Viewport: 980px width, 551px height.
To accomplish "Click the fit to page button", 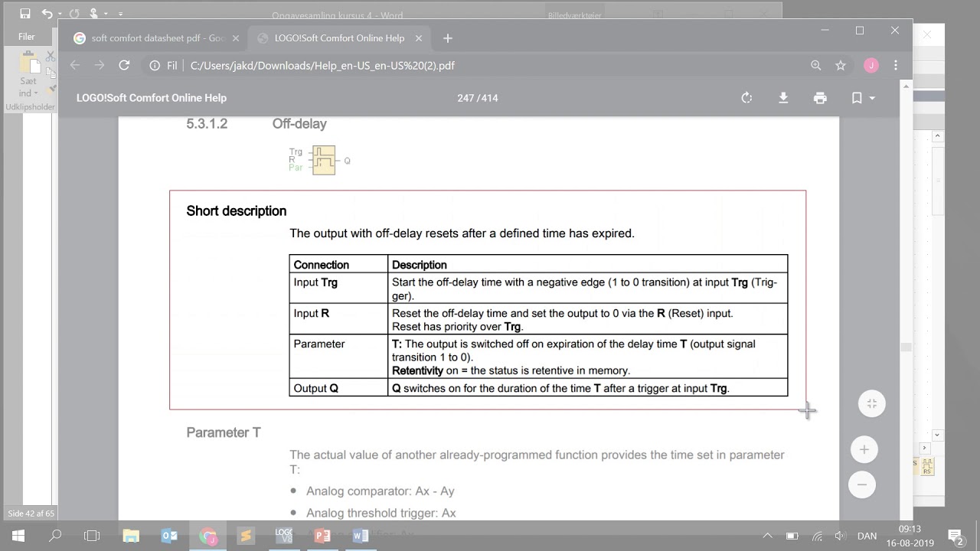I will [872, 404].
